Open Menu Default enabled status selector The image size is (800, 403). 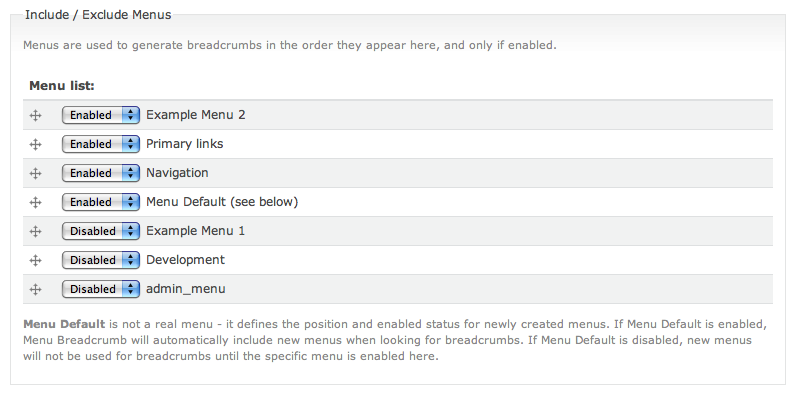(101, 203)
